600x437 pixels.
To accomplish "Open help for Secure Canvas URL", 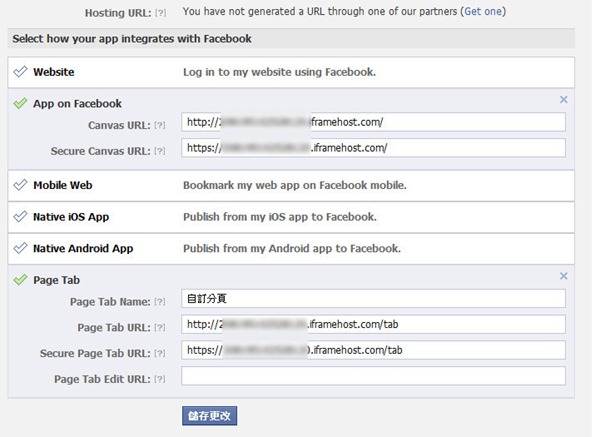I will coord(160,151).
